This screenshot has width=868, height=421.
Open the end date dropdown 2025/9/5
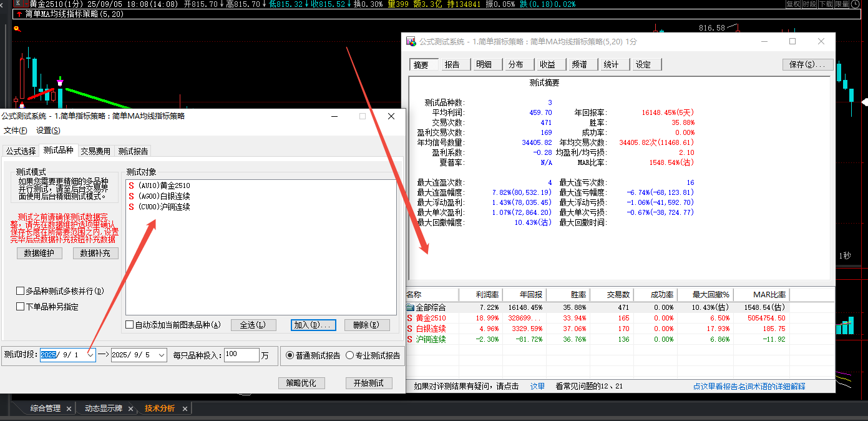[x=162, y=355]
